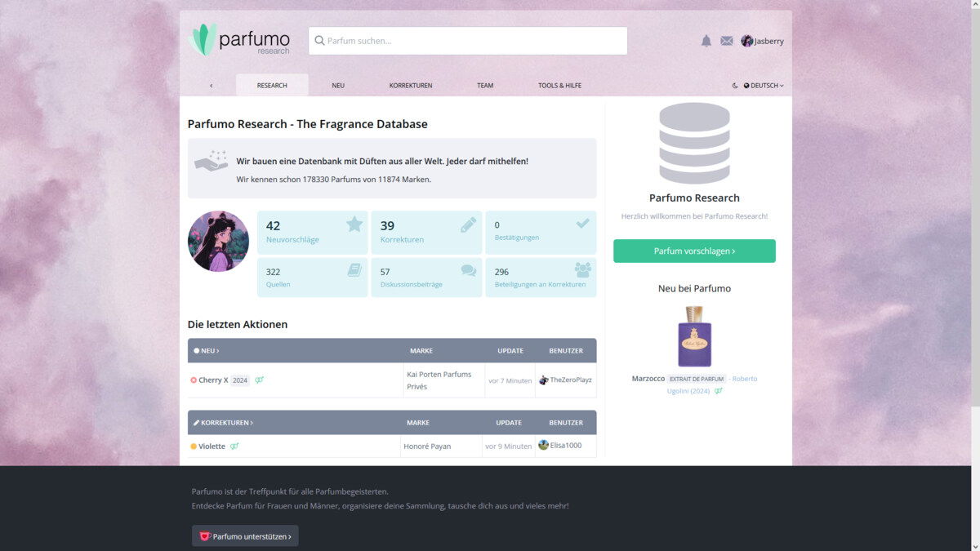
Task: Open the RESEARCH tab
Action: coord(272,85)
